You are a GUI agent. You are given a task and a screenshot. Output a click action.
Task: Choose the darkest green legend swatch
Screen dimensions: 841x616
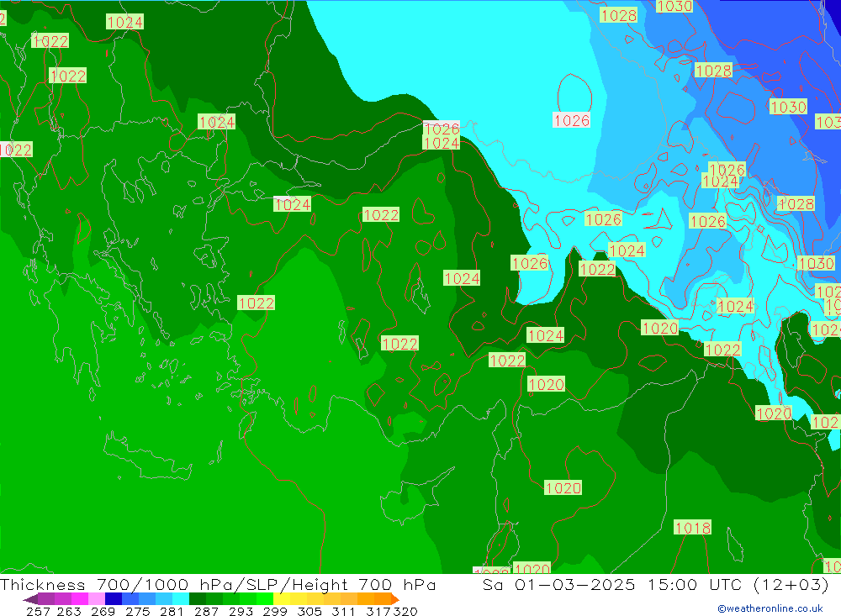(x=198, y=599)
